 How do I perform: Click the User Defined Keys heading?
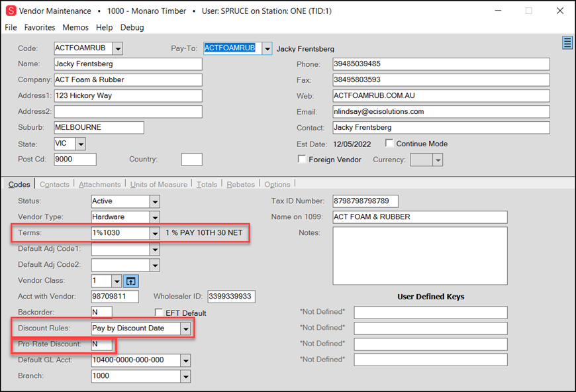pos(430,297)
